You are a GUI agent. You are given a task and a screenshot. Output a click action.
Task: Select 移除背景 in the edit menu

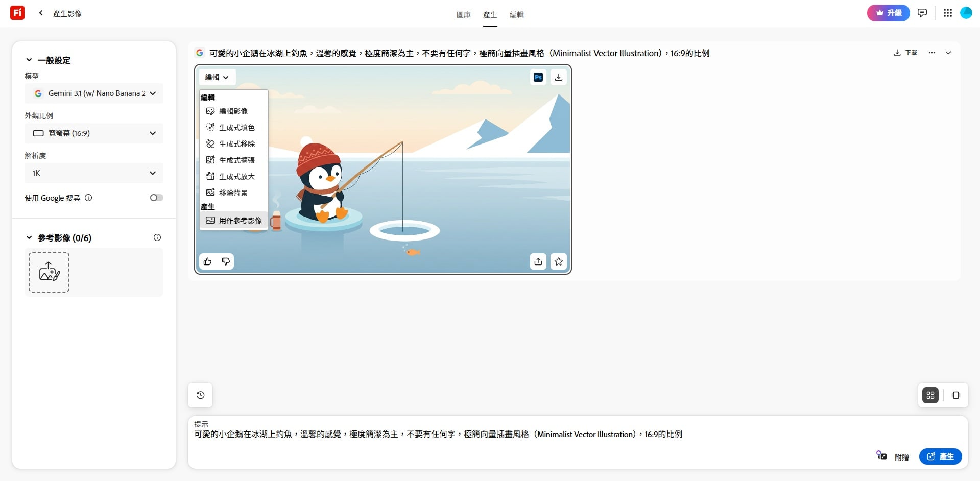tap(233, 193)
